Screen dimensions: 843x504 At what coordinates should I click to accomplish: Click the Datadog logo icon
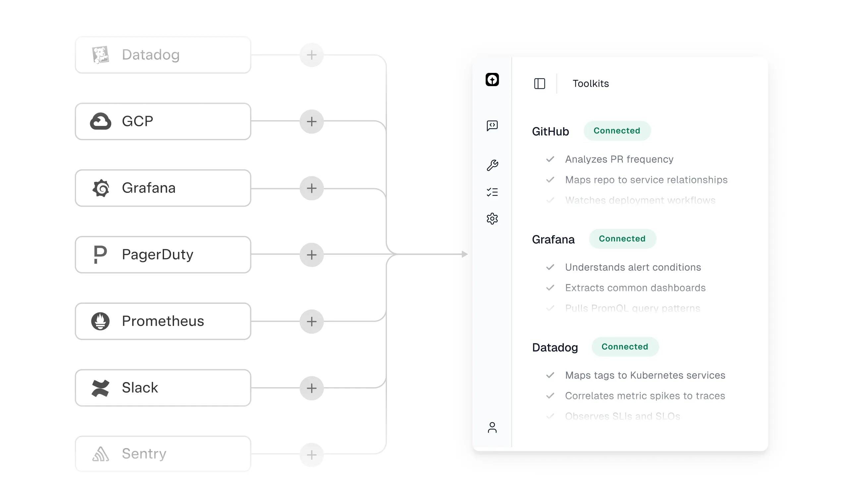[x=100, y=55]
